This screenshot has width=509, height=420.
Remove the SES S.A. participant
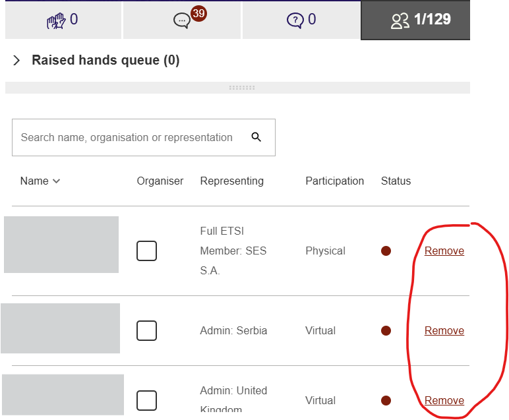(x=444, y=251)
